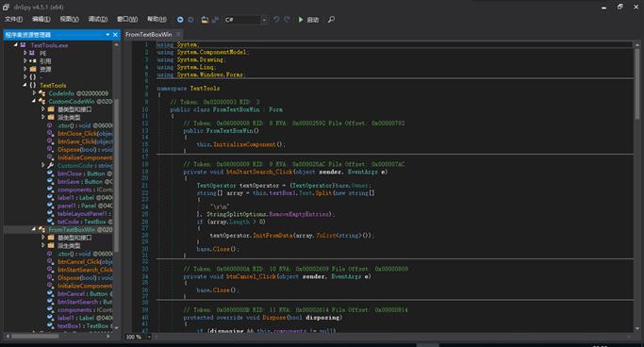Open the search magnifier tool
The height and width of the screenshot is (347, 644).
tap(331, 19)
